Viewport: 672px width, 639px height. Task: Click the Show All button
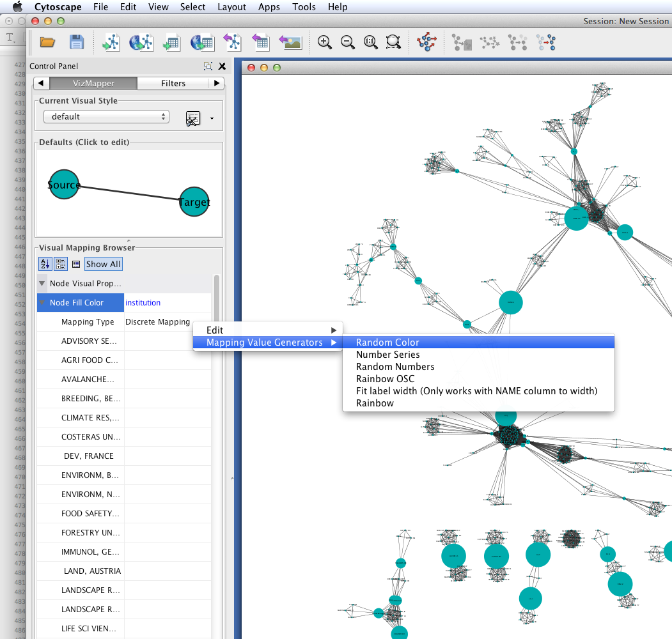point(104,264)
